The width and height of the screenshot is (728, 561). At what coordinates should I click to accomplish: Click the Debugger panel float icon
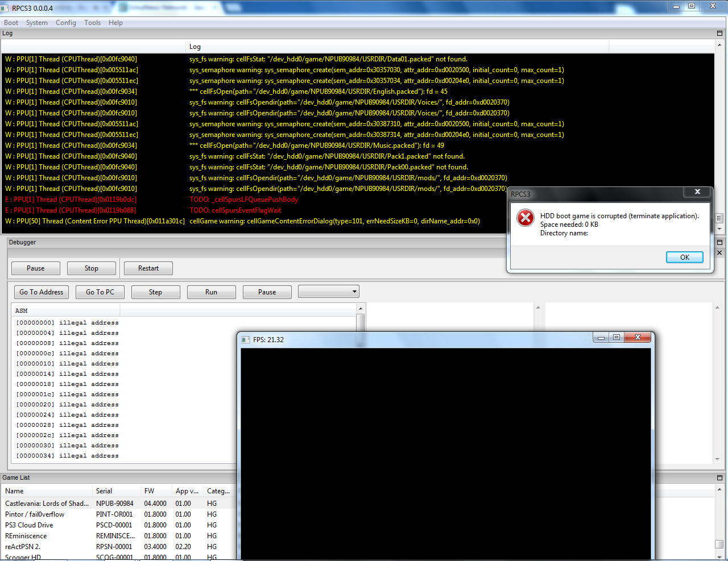(x=719, y=243)
